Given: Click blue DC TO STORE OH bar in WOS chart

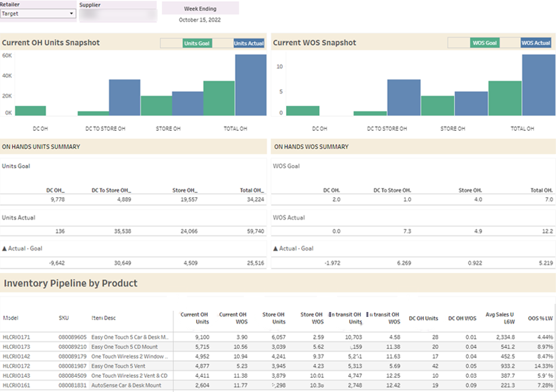Looking at the screenshot, I should click(403, 97).
